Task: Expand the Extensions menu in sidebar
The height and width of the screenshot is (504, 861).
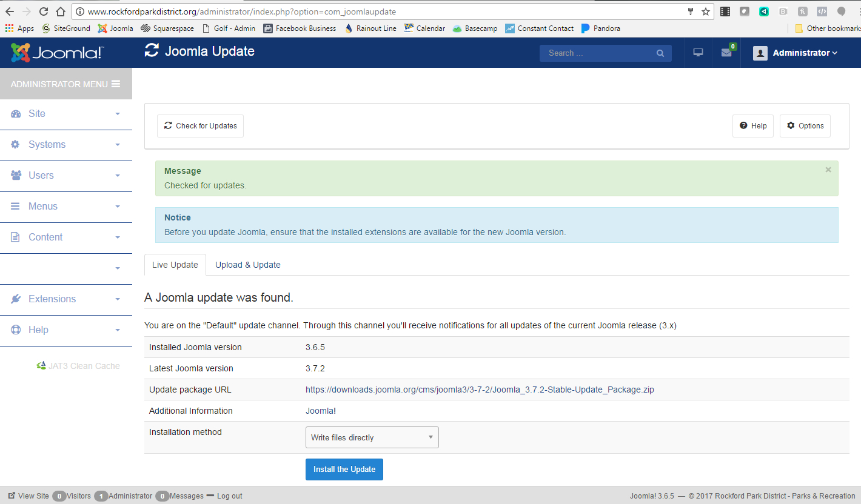Action: click(66, 299)
